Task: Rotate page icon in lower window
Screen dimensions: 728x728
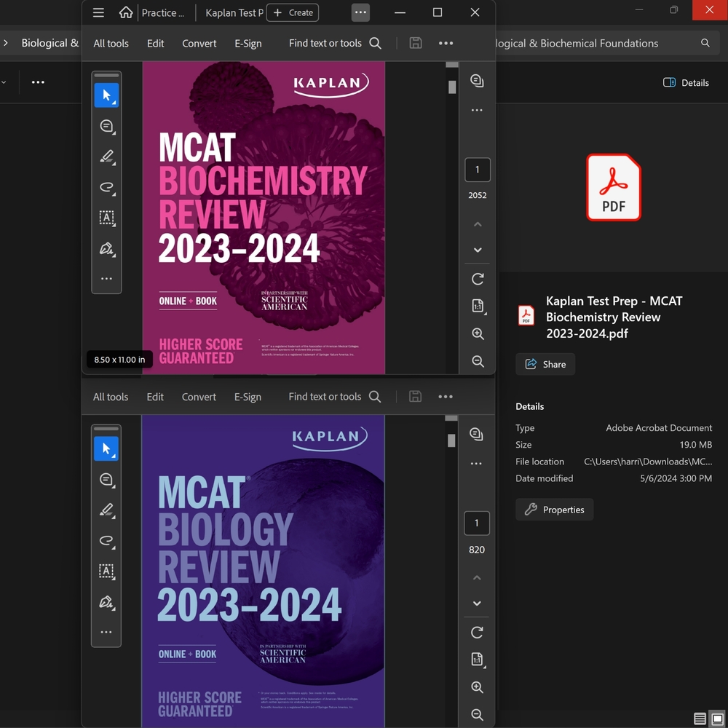Action: (477, 632)
